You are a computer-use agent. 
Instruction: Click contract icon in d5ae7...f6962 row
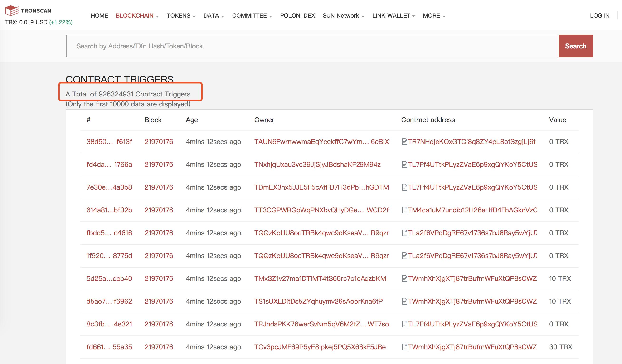pos(404,301)
